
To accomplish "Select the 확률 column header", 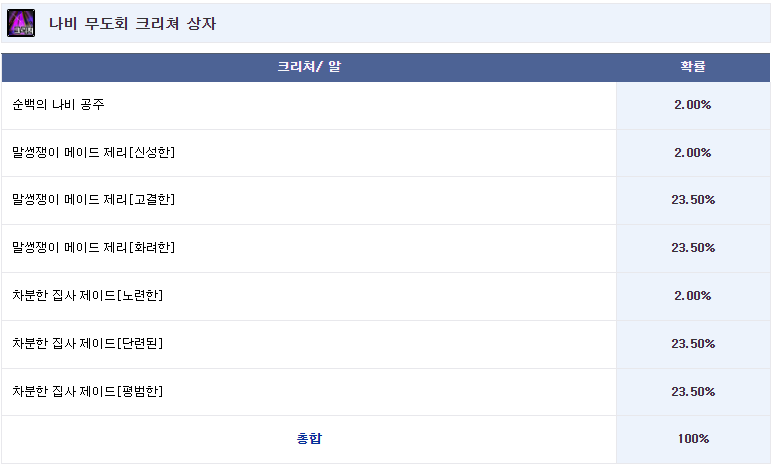I will 692,67.
